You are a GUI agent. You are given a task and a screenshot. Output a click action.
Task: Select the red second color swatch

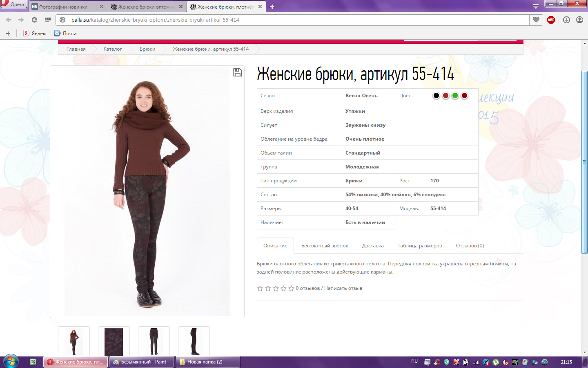pyautogui.click(x=445, y=96)
